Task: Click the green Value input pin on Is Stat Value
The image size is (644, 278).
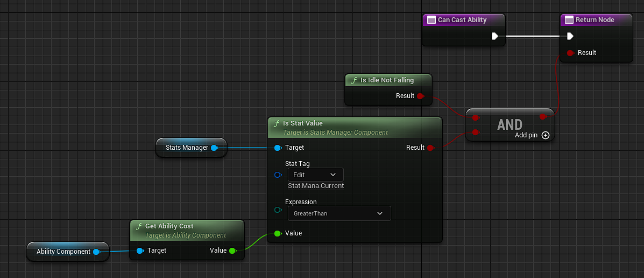Action: (x=278, y=233)
